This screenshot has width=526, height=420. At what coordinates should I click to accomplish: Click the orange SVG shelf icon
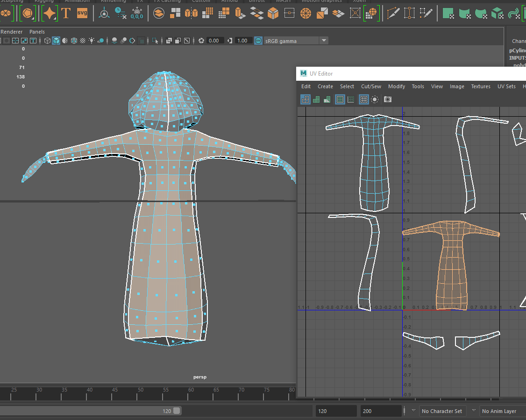[82, 14]
